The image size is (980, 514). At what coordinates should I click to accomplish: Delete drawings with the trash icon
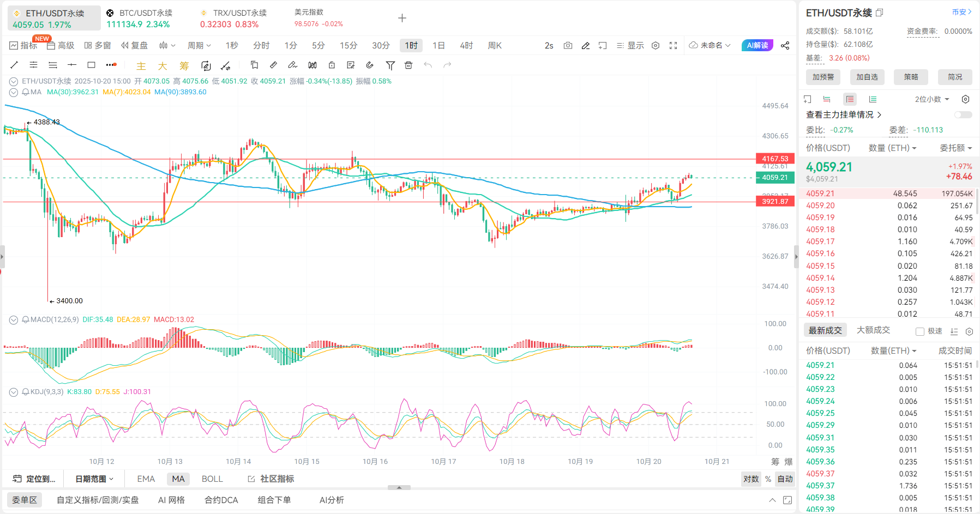pyautogui.click(x=408, y=65)
